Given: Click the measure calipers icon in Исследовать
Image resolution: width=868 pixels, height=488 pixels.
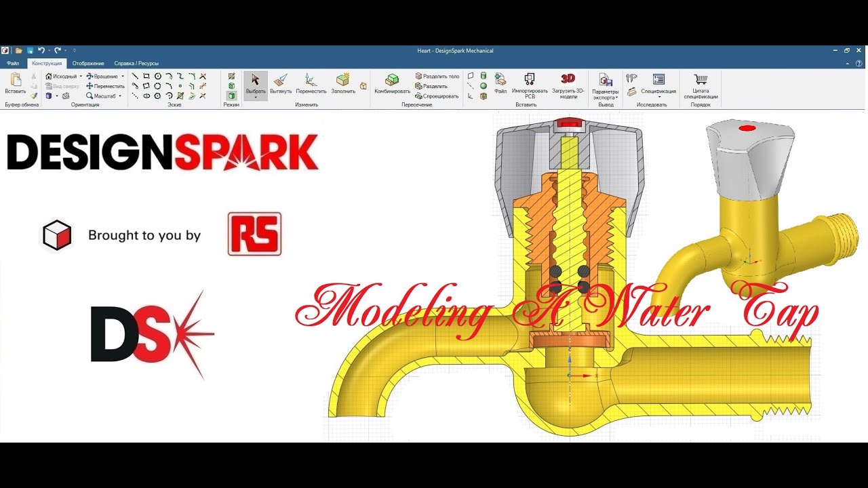Looking at the screenshot, I should coord(632,78).
